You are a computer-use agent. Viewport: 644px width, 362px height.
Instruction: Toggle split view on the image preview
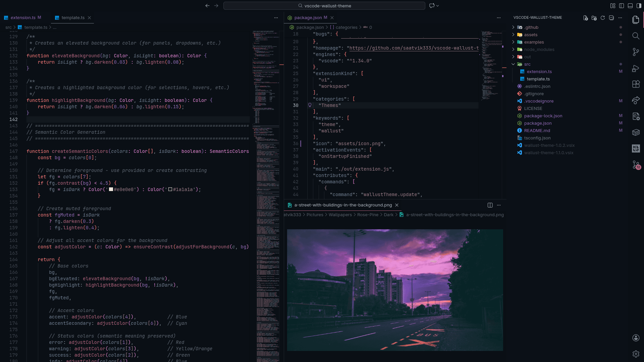click(489, 205)
